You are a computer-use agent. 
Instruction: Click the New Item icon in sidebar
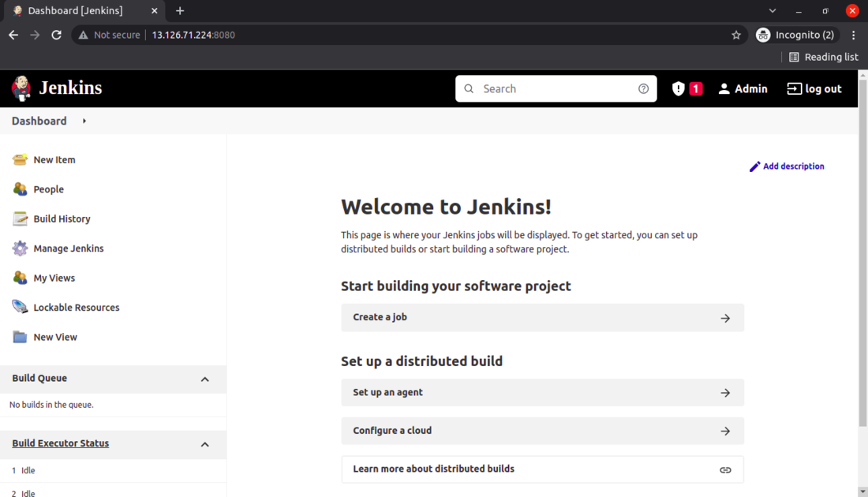pyautogui.click(x=20, y=159)
